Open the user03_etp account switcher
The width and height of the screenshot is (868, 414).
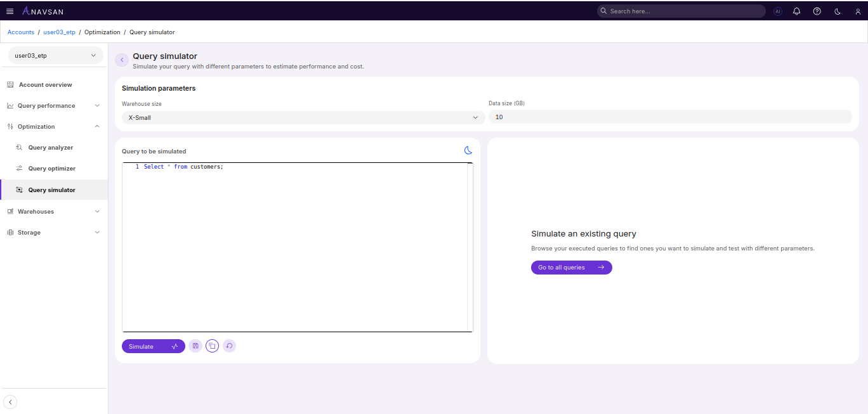pyautogui.click(x=55, y=55)
